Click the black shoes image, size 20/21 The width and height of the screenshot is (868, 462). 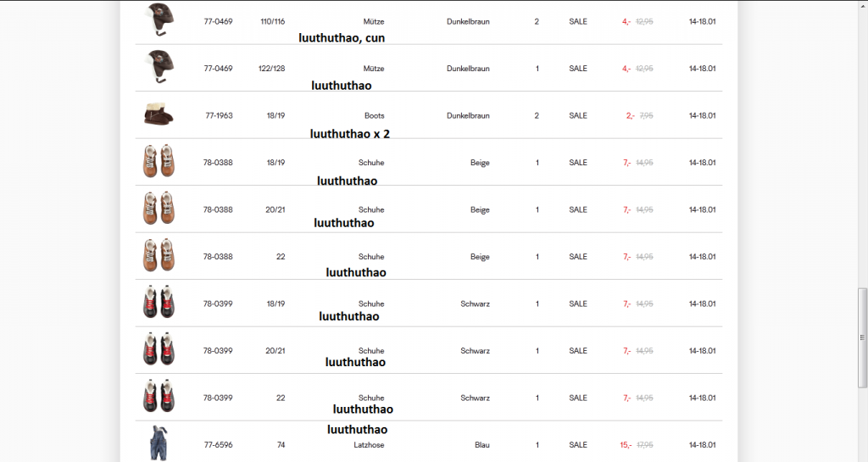coord(159,350)
